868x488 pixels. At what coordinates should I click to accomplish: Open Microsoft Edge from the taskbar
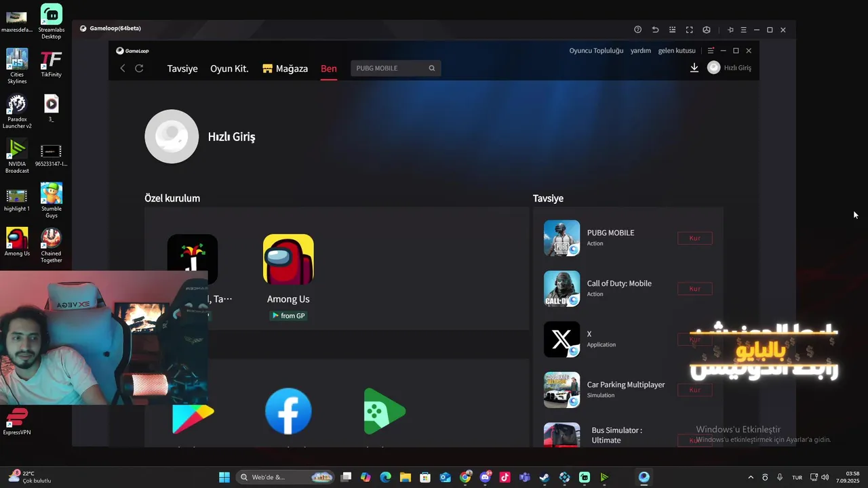pyautogui.click(x=386, y=477)
